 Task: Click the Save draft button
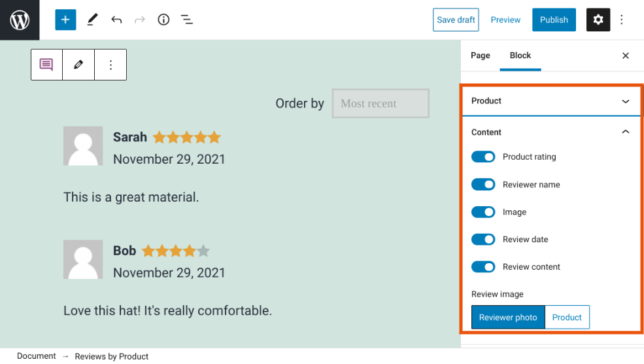tap(456, 20)
